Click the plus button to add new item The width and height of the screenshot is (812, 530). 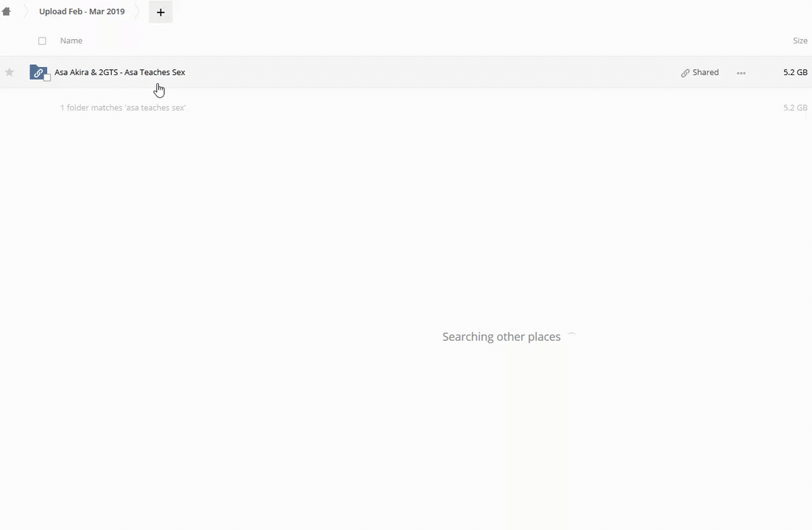coord(160,12)
